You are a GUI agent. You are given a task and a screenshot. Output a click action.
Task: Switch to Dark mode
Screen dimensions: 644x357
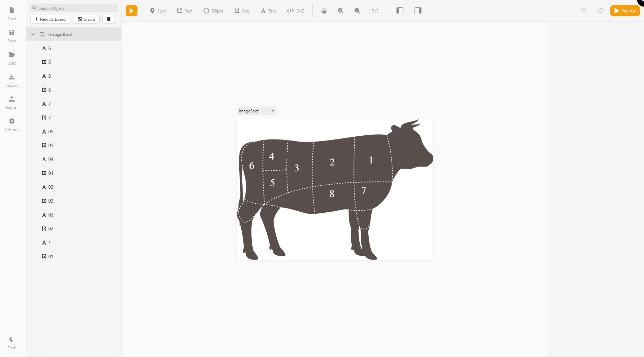12,343
